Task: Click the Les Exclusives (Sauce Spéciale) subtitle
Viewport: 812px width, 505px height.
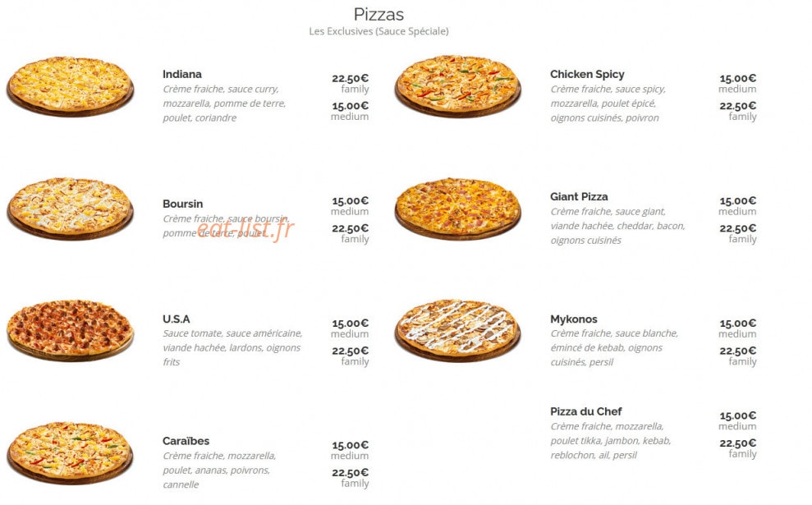Action: [x=378, y=31]
